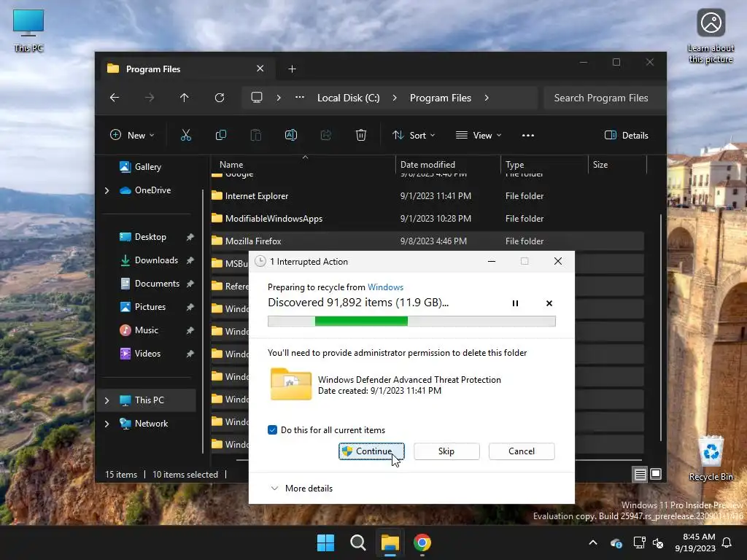Open the See more ellipsis in toolbar
The height and width of the screenshot is (560, 747).
[x=528, y=135]
